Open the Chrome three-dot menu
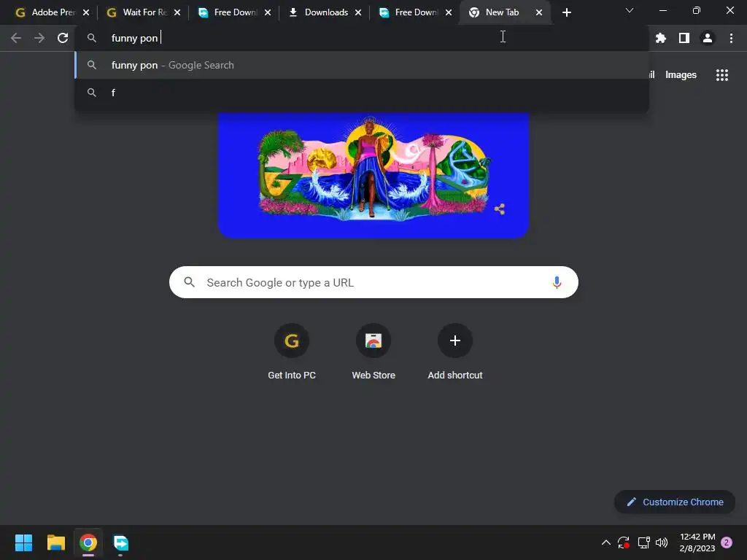The height and width of the screenshot is (560, 747). click(x=731, y=38)
